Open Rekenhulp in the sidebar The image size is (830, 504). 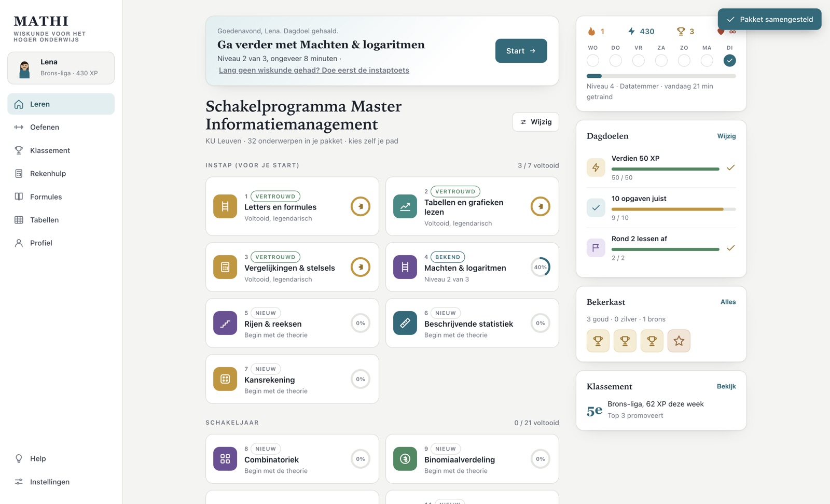(x=61, y=174)
